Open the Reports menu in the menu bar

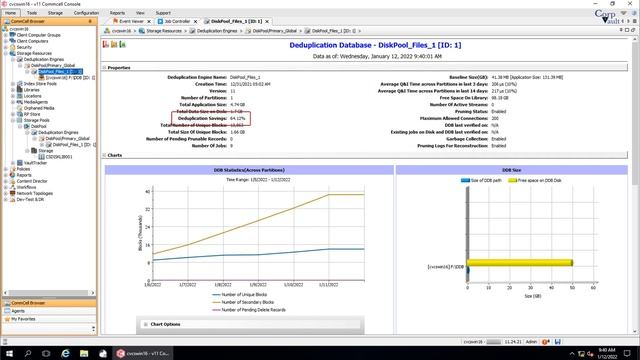tap(117, 13)
